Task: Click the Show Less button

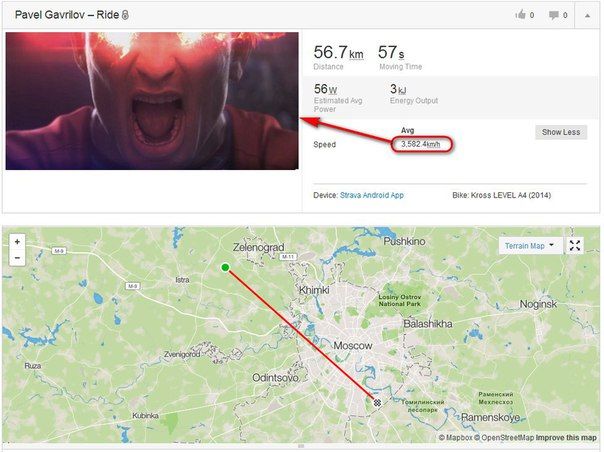Action: tap(561, 132)
